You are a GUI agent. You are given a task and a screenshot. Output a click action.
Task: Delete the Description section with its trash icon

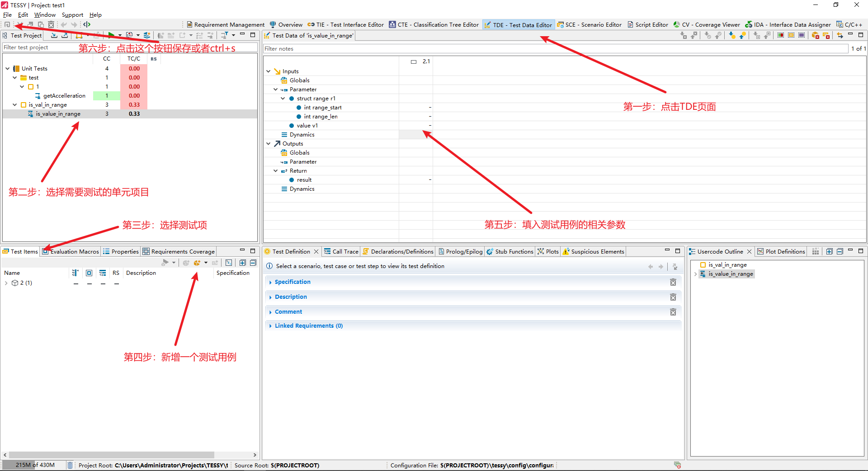[673, 297]
